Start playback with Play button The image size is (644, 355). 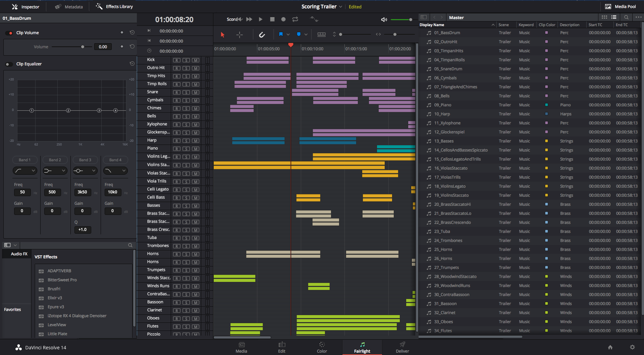coord(261,19)
